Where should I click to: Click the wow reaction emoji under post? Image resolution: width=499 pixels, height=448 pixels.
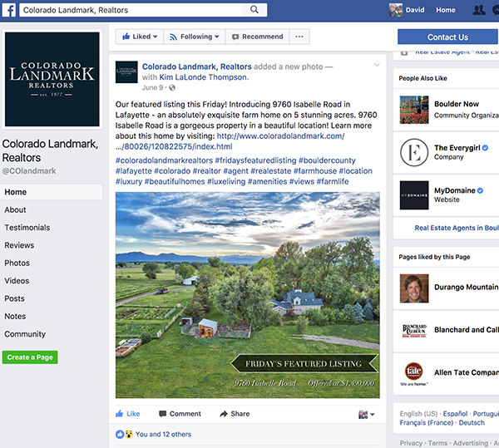(x=128, y=435)
